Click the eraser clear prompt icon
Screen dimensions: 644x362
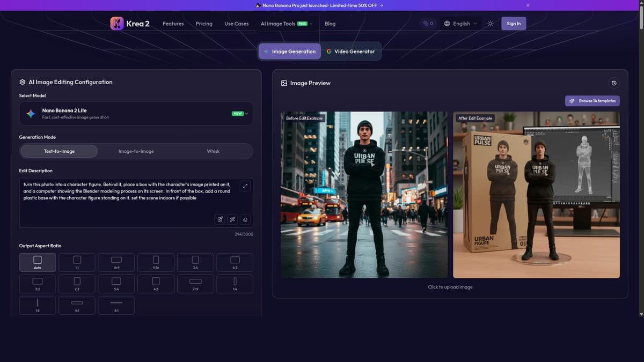point(245,219)
